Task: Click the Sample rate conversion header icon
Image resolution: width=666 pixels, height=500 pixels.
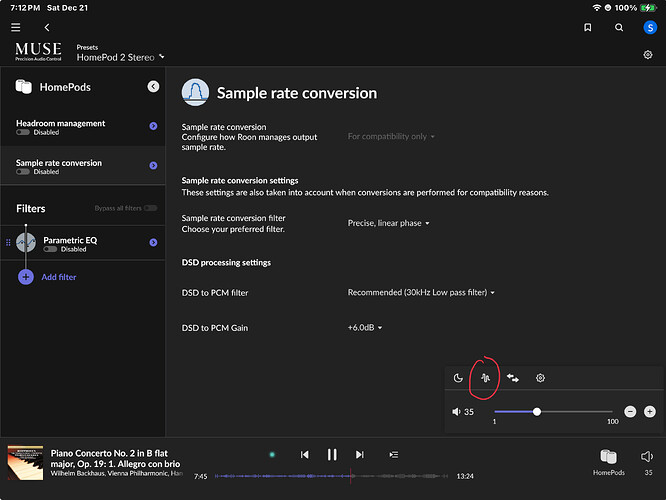Action: pyautogui.click(x=195, y=92)
